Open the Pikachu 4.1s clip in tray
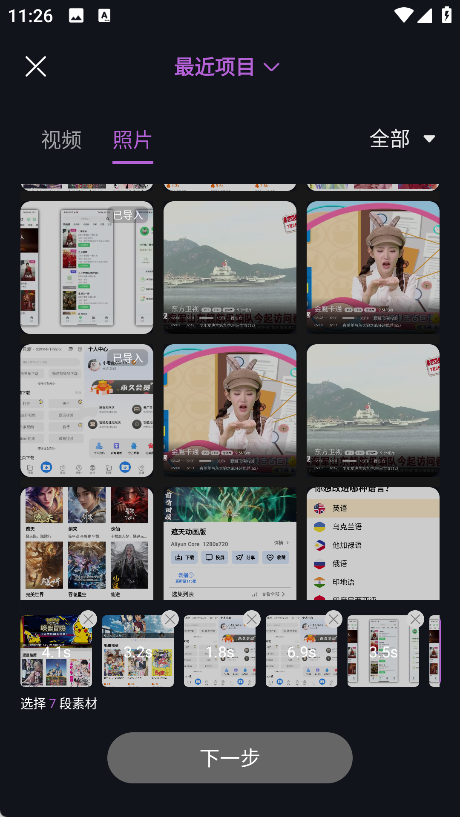Screen dimensions: 460x817 tap(56, 651)
